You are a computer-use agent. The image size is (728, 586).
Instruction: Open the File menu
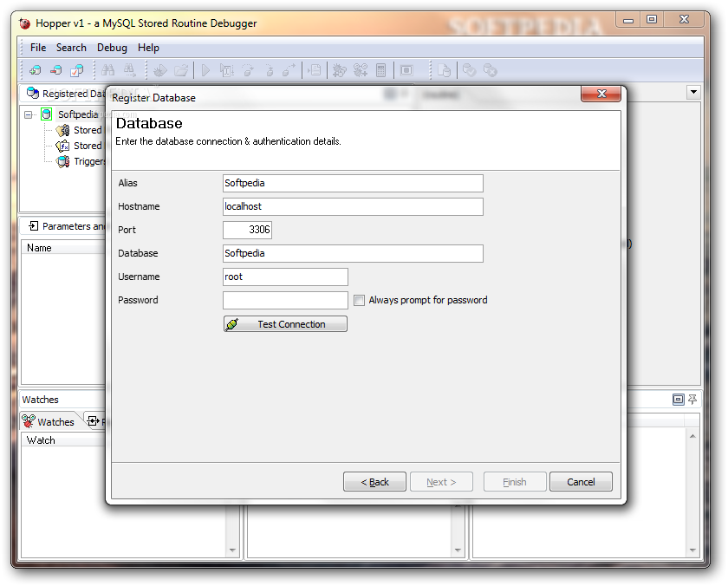(x=38, y=48)
